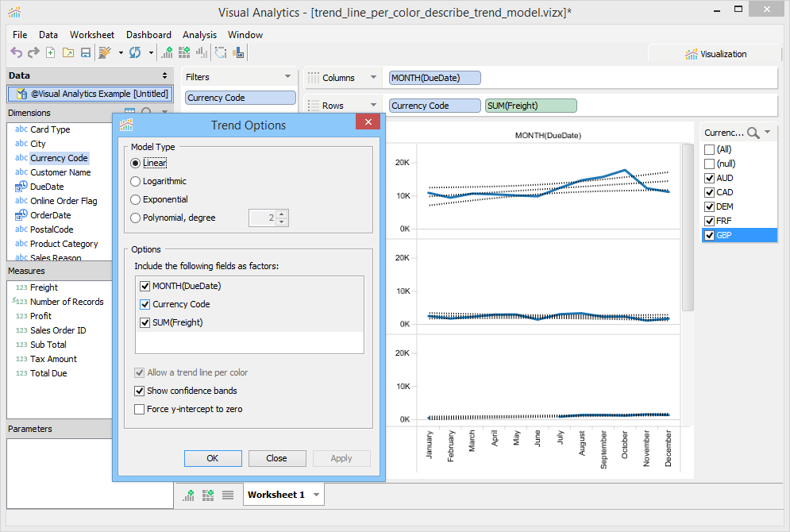Open the Analysis menu

(199, 35)
